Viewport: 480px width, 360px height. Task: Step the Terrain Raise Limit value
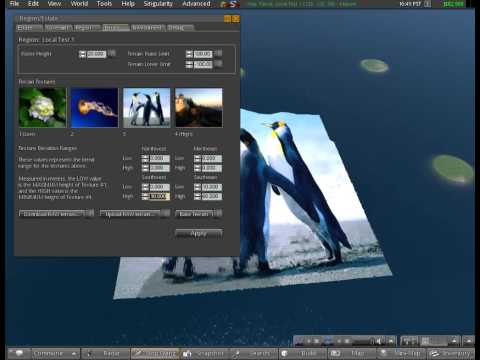[x=189, y=54]
